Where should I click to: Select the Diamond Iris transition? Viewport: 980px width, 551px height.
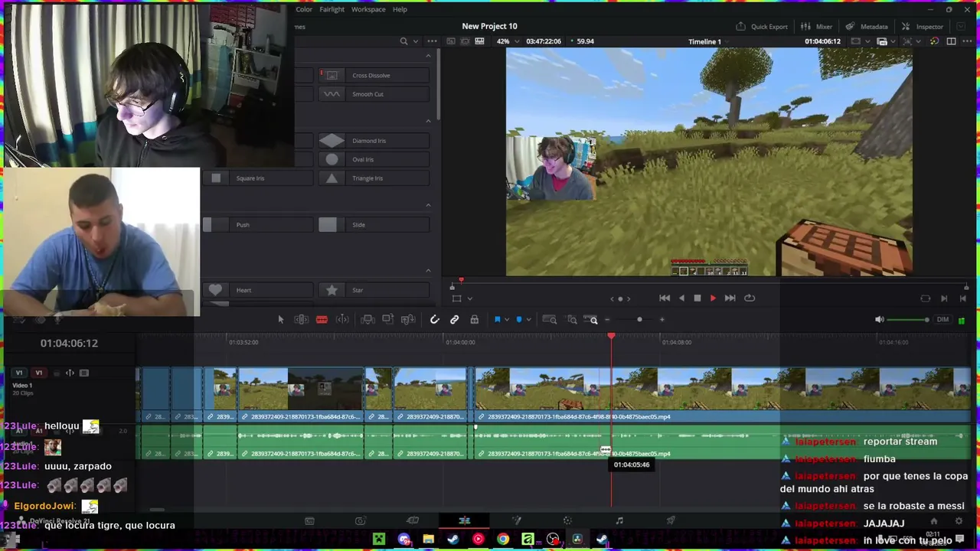pos(374,141)
